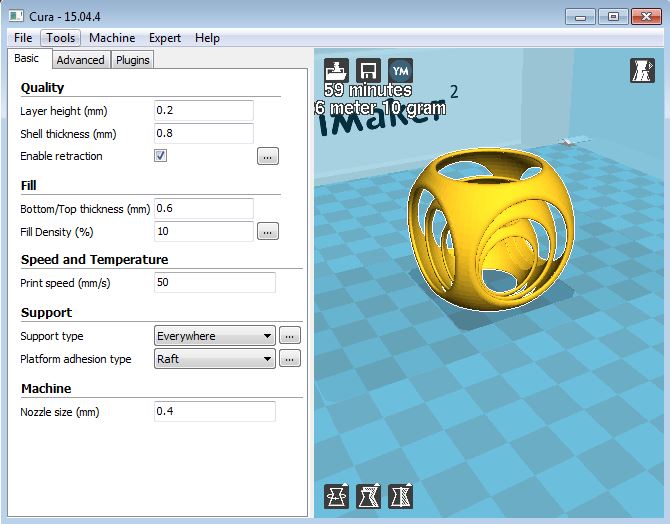The height and width of the screenshot is (524, 670).
Task: Click the Shell thickness input field
Action: (204, 134)
